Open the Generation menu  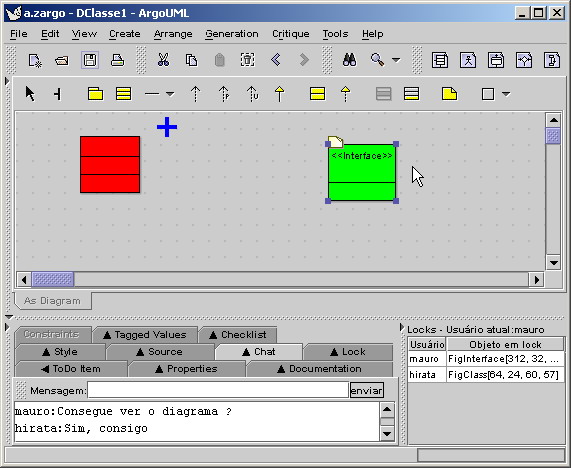click(x=232, y=34)
